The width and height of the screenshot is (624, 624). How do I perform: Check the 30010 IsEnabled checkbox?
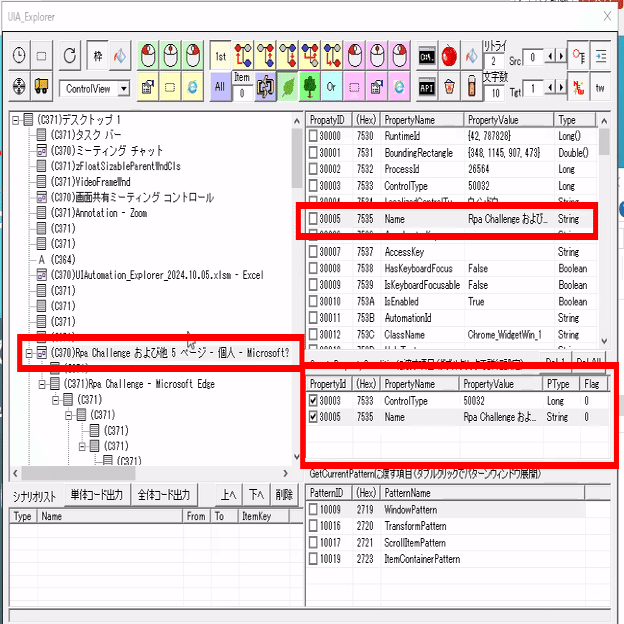click(x=313, y=301)
